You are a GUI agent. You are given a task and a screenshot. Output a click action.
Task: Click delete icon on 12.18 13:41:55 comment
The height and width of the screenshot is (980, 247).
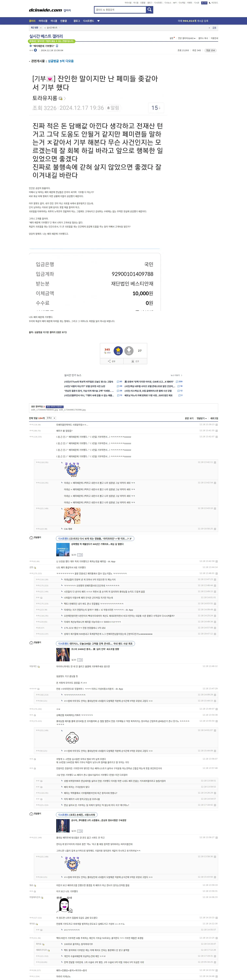coord(217,431)
